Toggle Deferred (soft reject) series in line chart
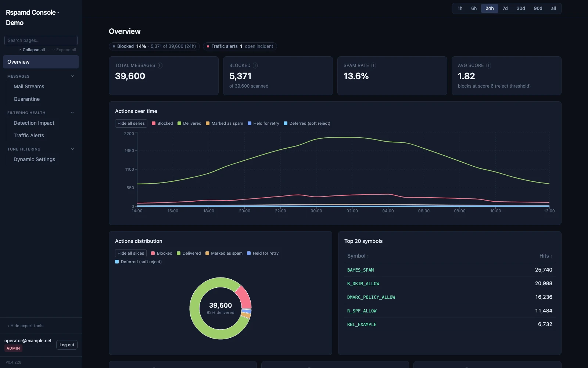 point(307,123)
